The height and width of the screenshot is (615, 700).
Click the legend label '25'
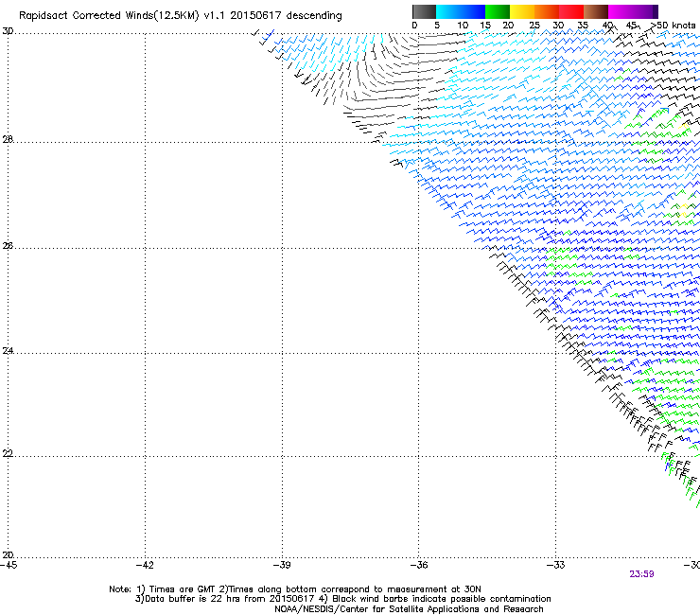534,26
